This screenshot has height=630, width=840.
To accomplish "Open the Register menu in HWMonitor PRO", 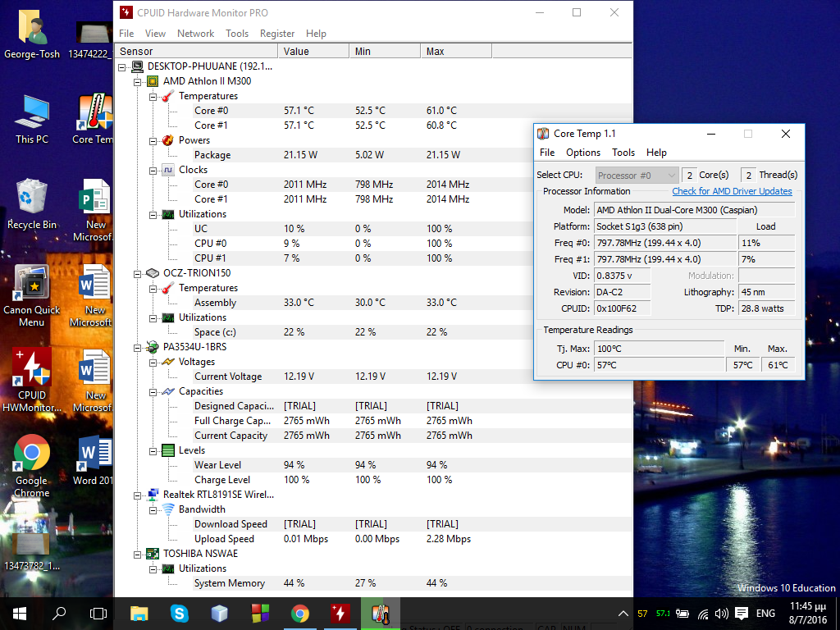I will click(277, 33).
